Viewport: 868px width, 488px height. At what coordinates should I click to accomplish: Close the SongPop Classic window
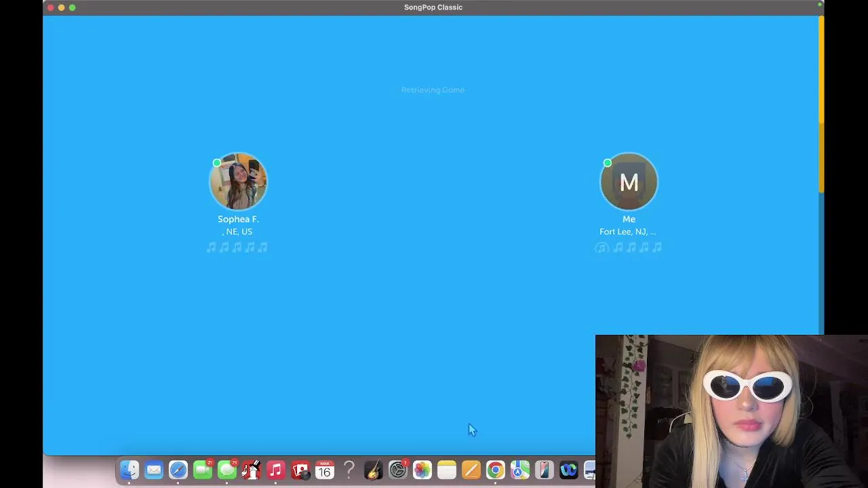(x=50, y=7)
